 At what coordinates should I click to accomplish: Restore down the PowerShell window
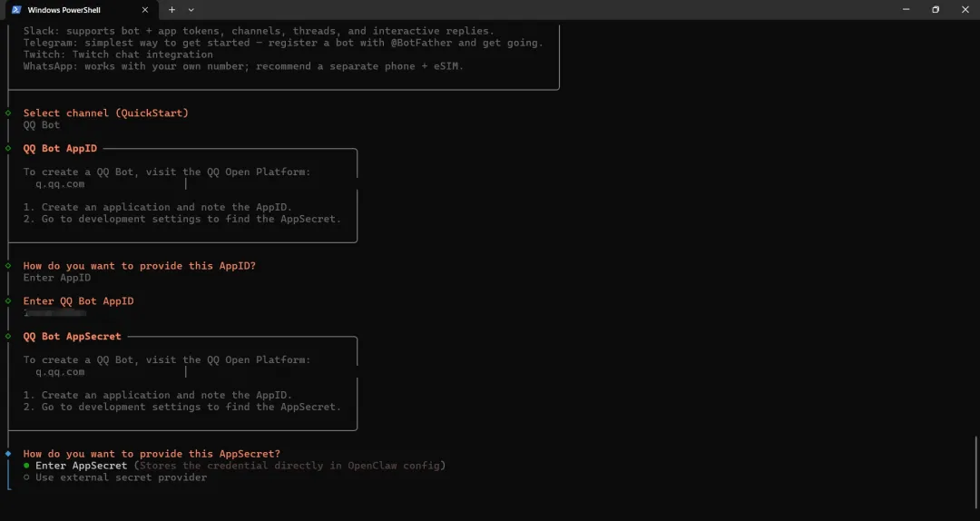936,9
